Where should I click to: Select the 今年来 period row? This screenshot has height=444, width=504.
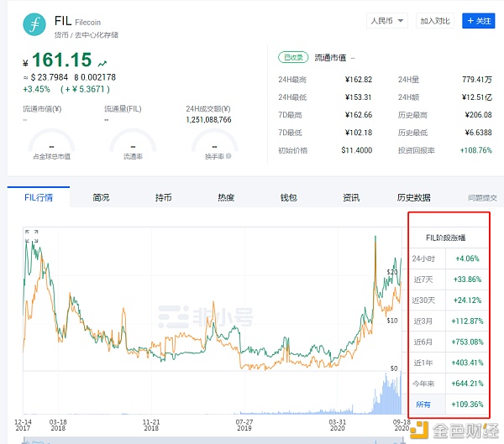449,384
